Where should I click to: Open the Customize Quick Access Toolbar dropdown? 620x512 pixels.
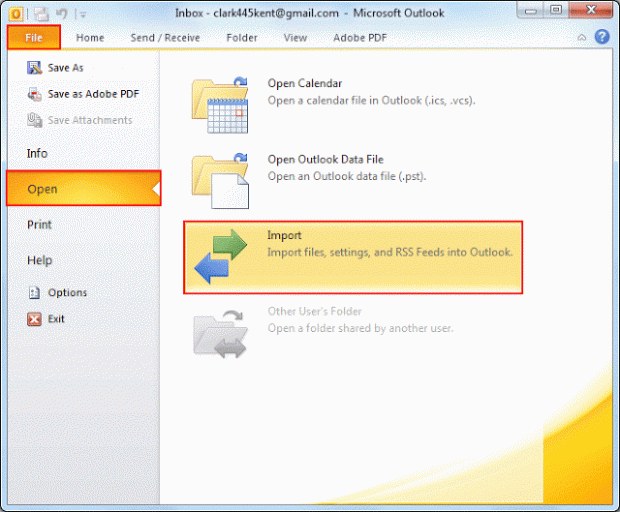pyautogui.click(x=83, y=15)
